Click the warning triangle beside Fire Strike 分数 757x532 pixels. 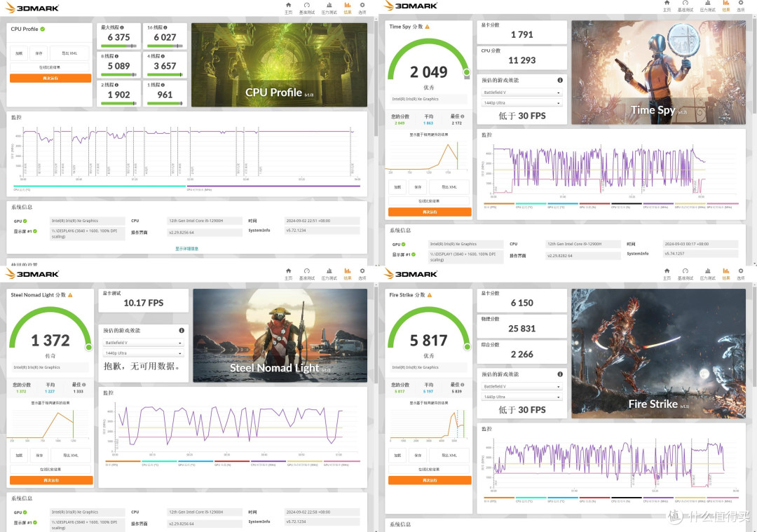click(x=430, y=295)
